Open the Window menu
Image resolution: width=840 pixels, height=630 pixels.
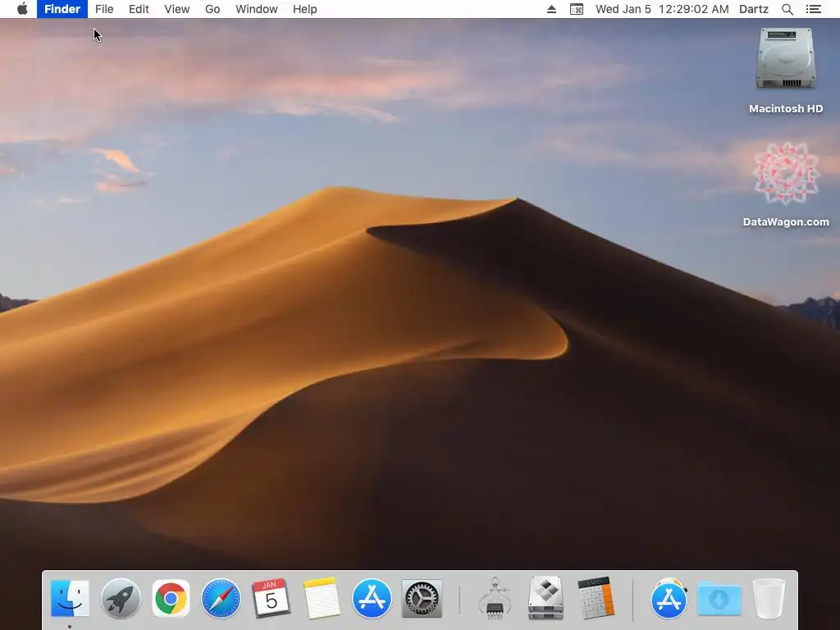[257, 9]
